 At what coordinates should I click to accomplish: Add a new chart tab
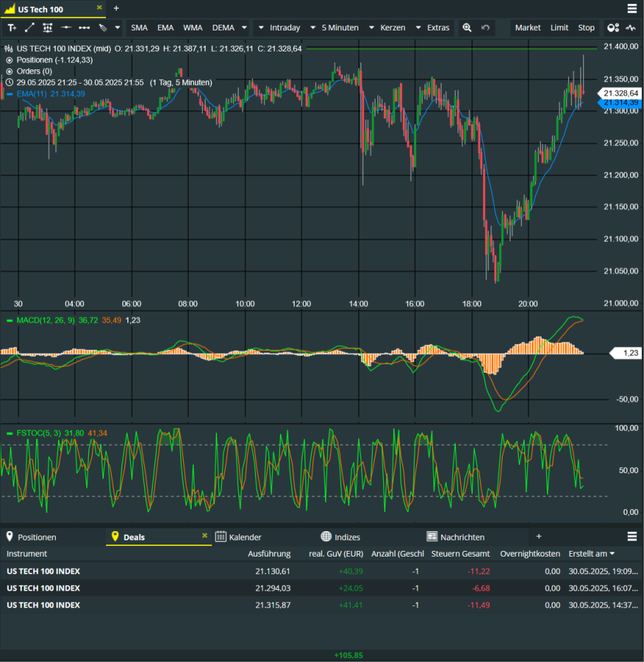(117, 8)
